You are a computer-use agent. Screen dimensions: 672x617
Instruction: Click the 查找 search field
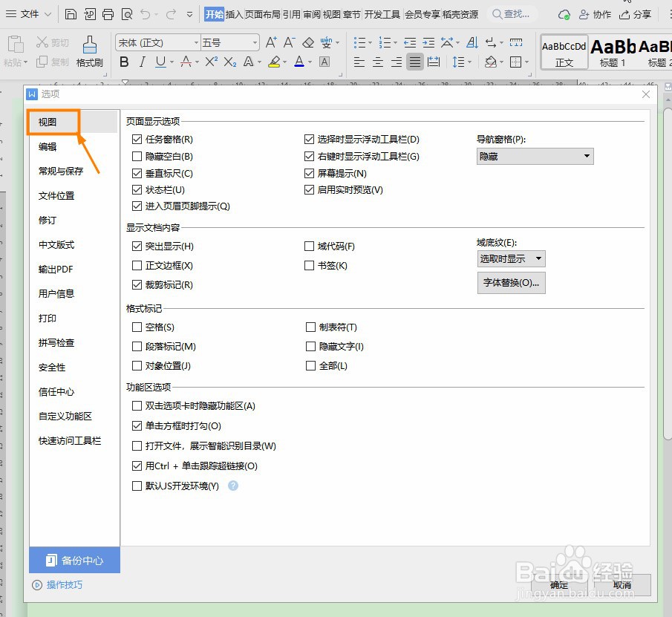pos(512,14)
